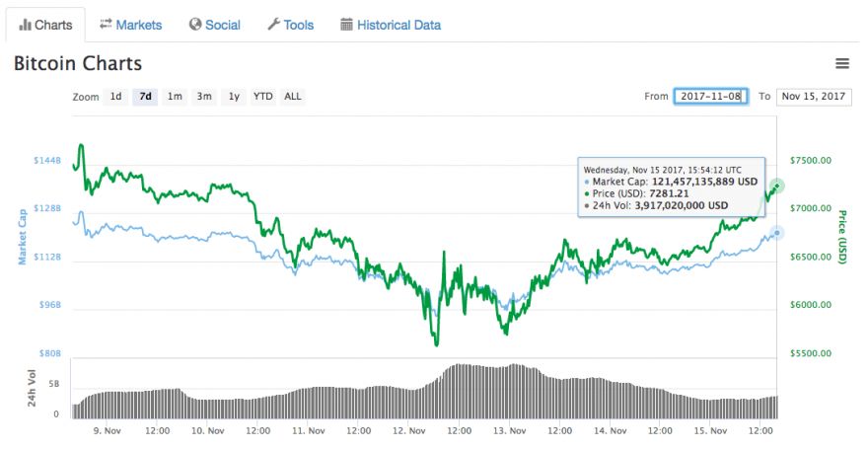Click the exchange arrows icon beside Markets
The image size is (868, 449).
pos(106,24)
